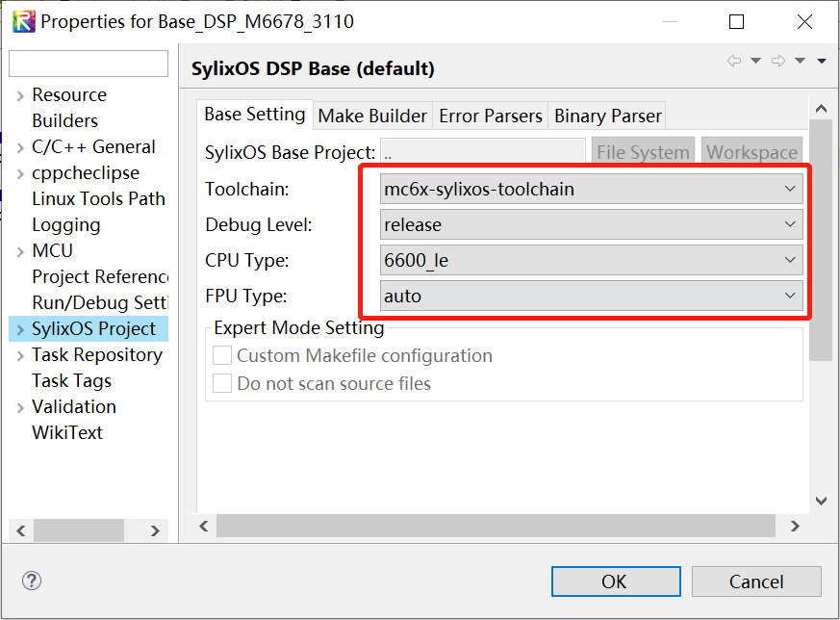Click the help question mark icon
This screenshot has width=840, height=620.
click(x=32, y=581)
